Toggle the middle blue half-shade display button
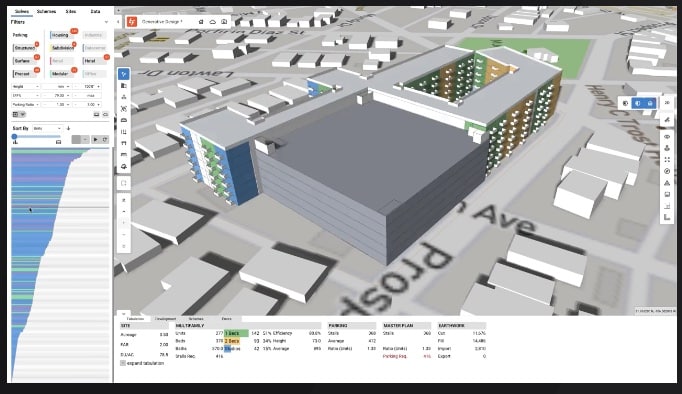Viewport: 682px width, 394px height. tap(638, 103)
